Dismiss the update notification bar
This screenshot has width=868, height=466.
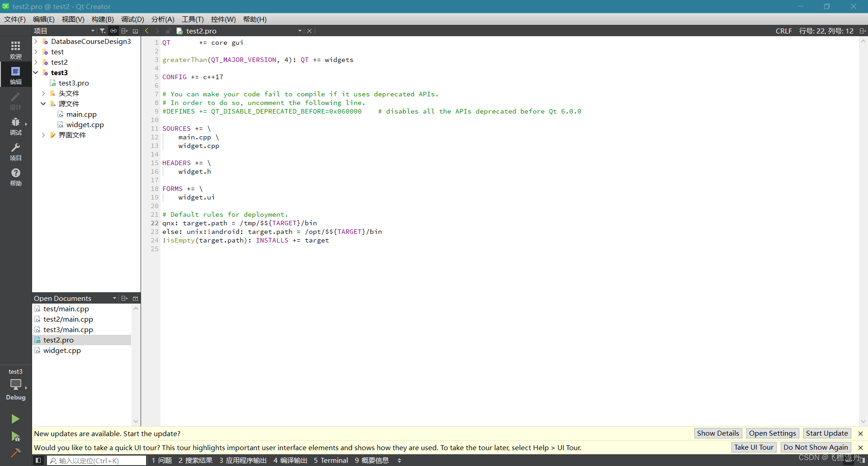[860, 433]
